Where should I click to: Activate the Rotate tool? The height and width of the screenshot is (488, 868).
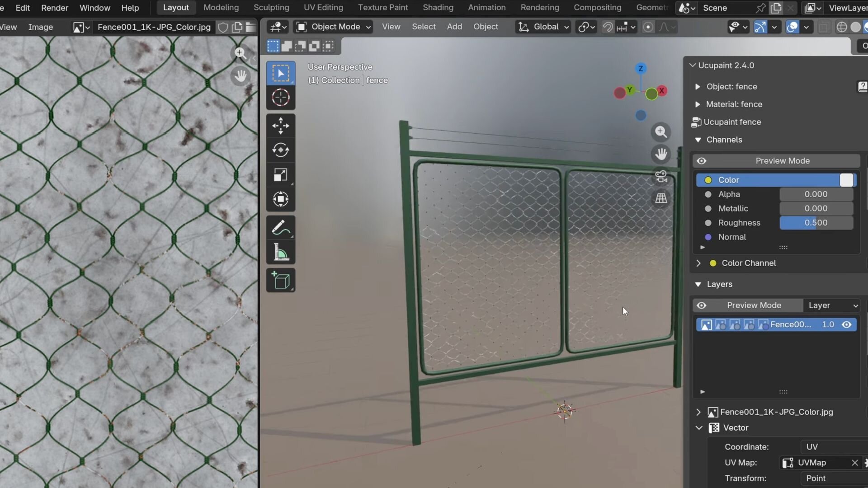tap(280, 150)
